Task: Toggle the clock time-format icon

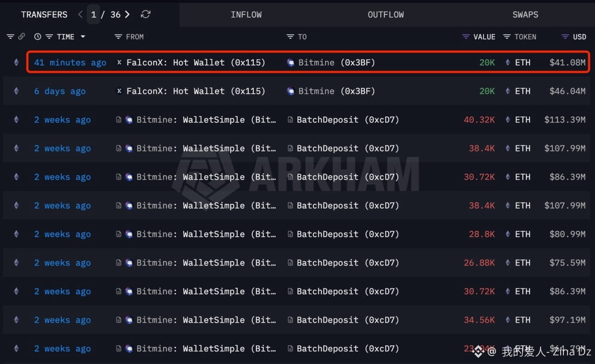Action: (x=38, y=37)
